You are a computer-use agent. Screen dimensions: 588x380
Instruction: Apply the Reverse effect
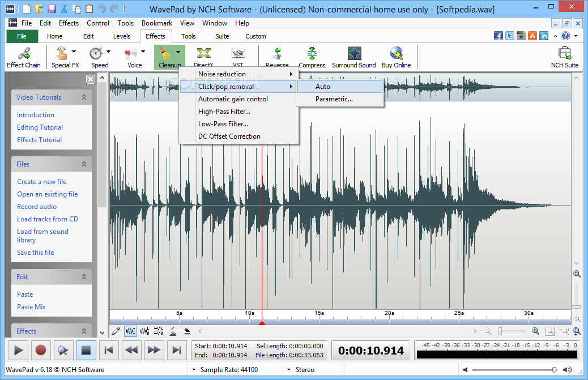click(277, 57)
